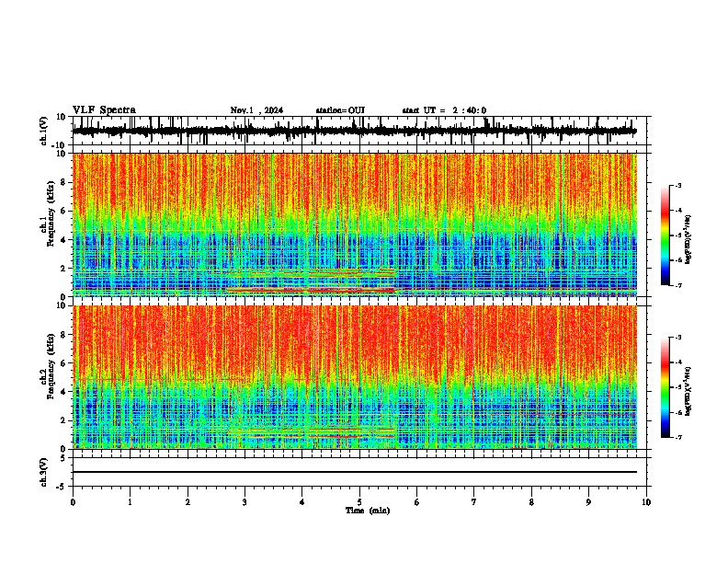Click time axis tick label "8"

(x=531, y=502)
